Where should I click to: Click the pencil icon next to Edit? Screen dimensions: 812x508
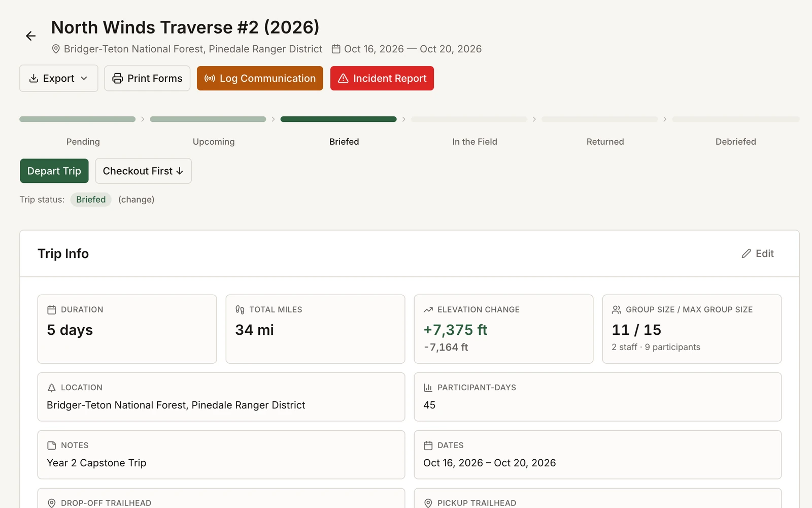pos(746,253)
